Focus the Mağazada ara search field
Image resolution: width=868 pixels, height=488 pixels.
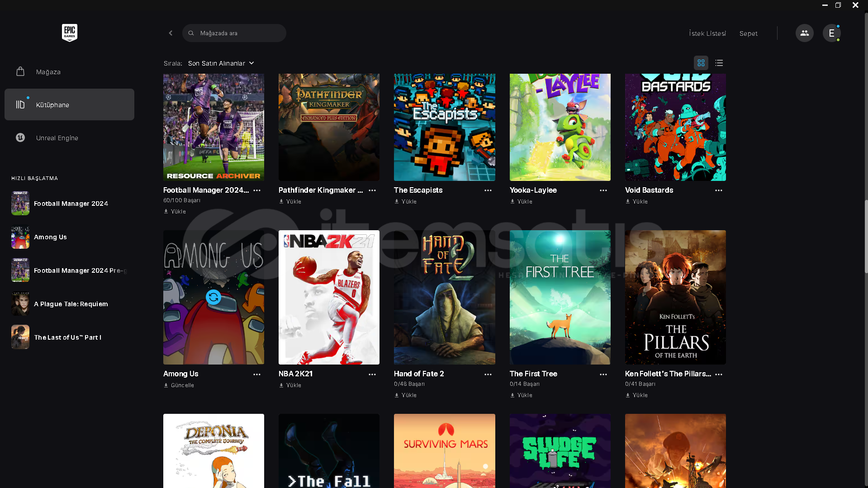234,33
